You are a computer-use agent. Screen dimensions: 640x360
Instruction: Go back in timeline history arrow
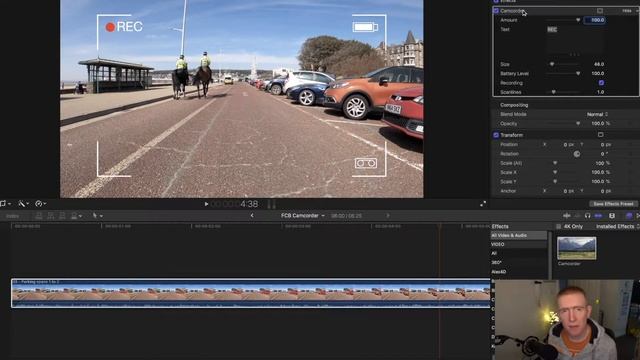coord(252,216)
